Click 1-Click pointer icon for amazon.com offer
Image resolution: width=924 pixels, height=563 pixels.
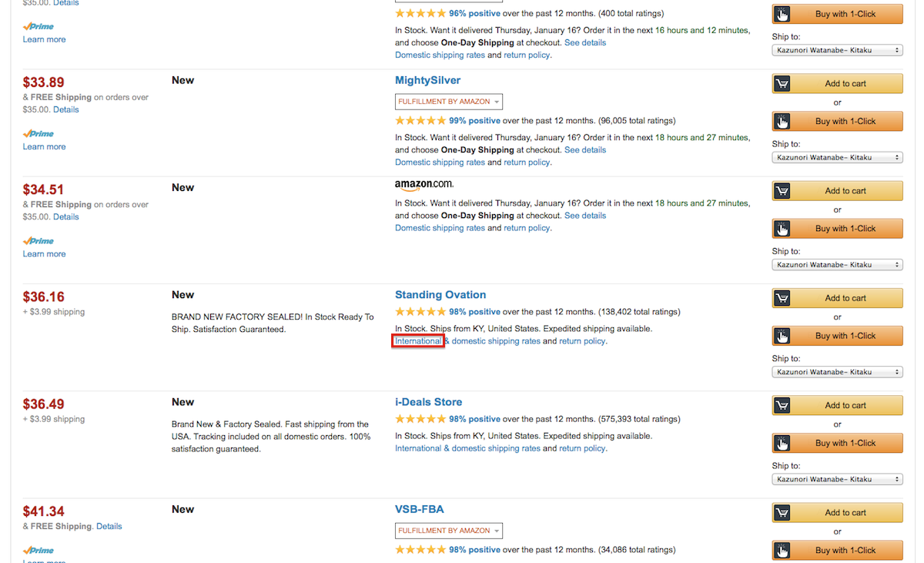(x=782, y=229)
